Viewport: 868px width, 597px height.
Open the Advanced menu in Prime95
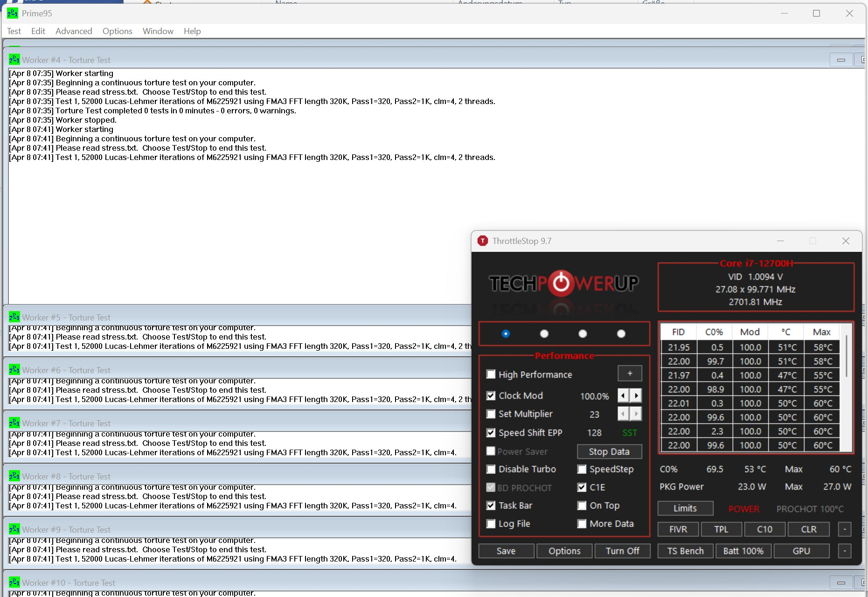click(74, 31)
